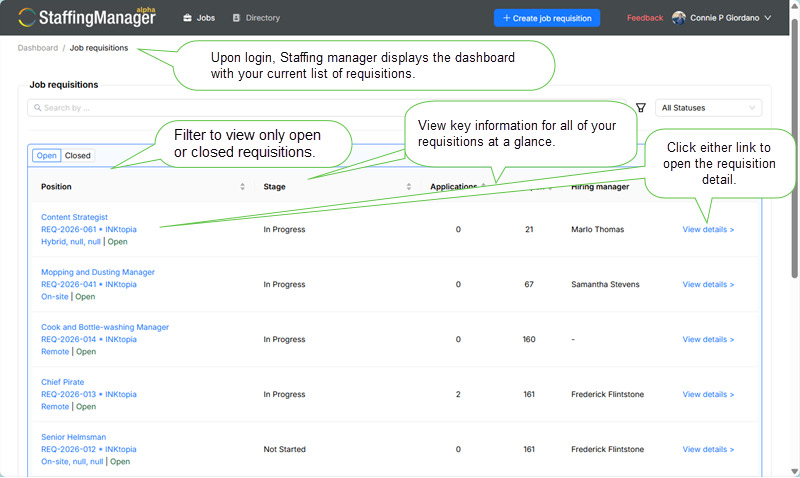The image size is (800, 478).
Task: Click the Stage column header
Action: click(x=274, y=187)
